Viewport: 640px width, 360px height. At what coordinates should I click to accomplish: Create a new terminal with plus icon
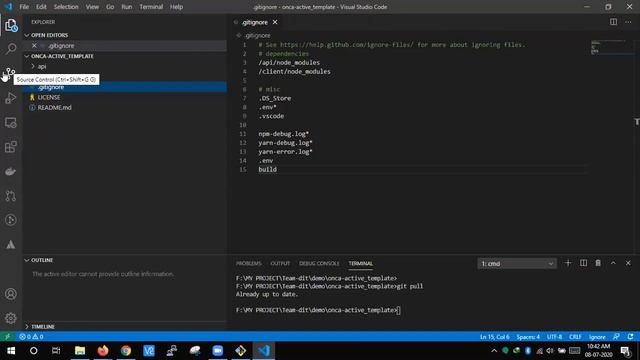(x=568, y=263)
